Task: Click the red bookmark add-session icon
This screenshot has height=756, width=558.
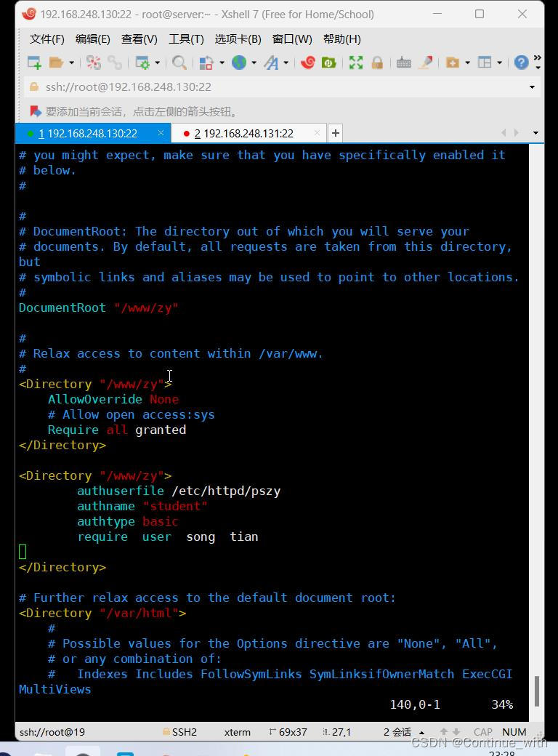Action: 35,112
